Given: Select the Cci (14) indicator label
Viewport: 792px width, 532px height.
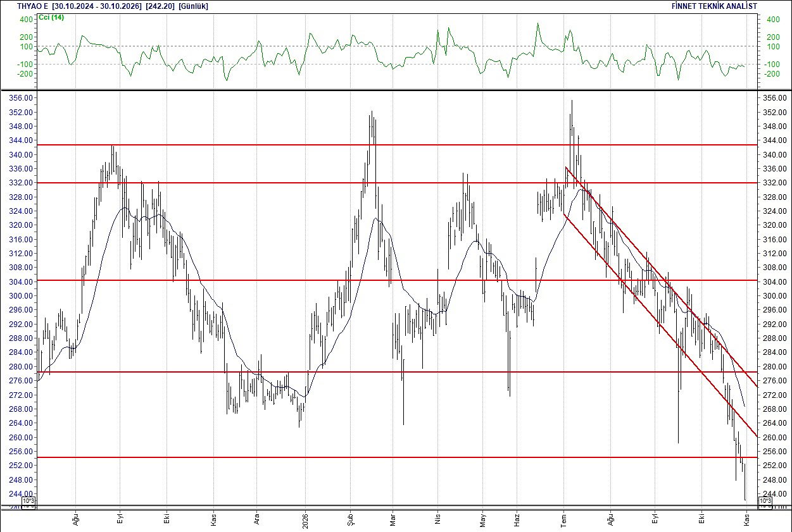Looking at the screenshot, I should click(51, 17).
